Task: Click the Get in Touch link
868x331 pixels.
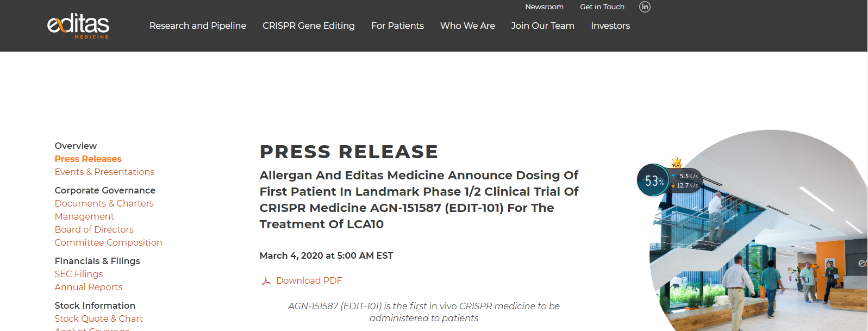Action: point(602,7)
